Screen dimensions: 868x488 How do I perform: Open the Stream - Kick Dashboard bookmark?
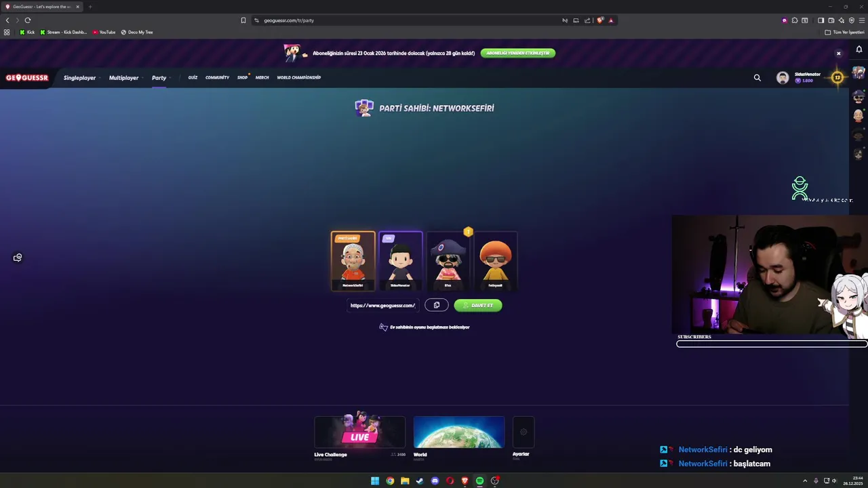pos(63,32)
